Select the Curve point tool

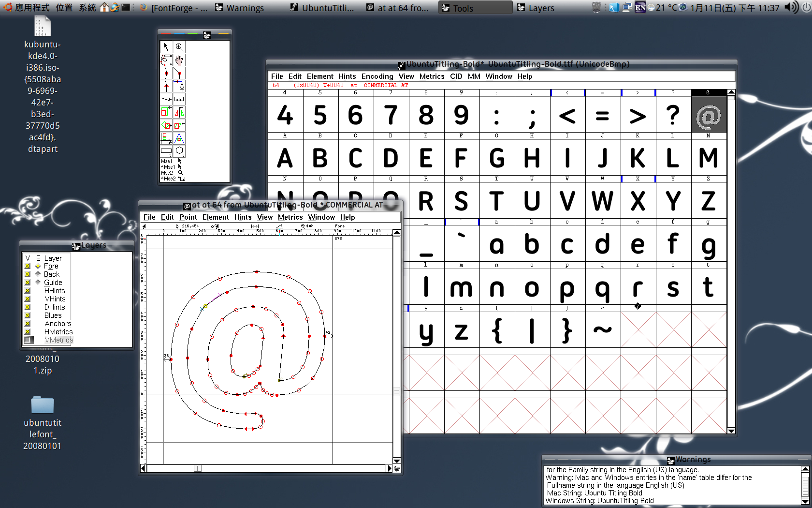click(x=166, y=73)
